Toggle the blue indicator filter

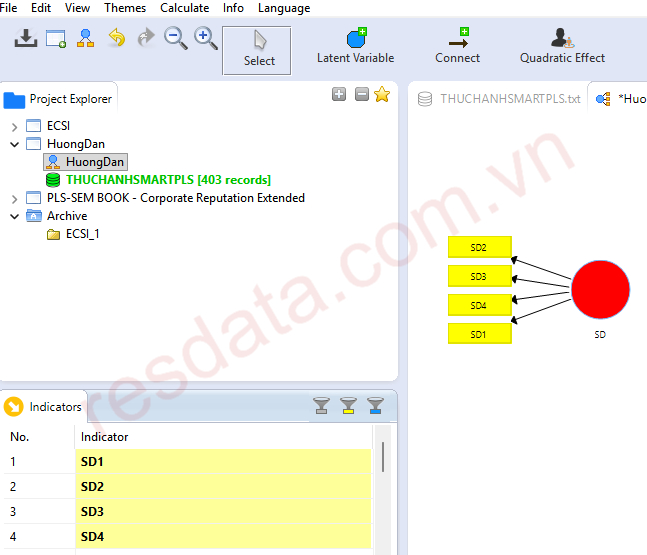tap(375, 405)
